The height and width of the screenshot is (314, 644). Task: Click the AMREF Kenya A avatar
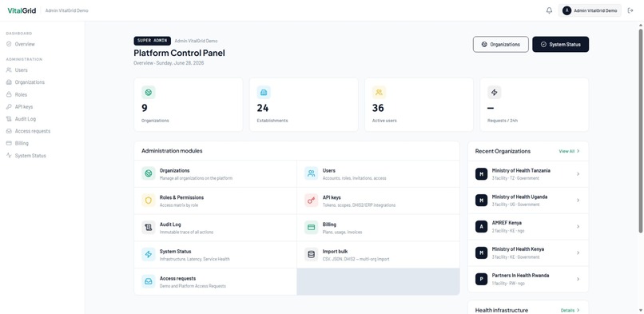pyautogui.click(x=481, y=227)
